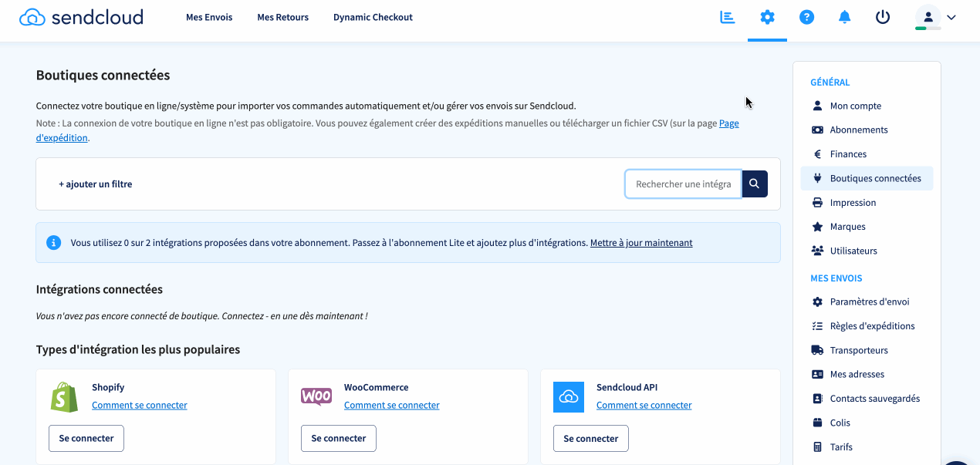Viewport: 980px width, 465px height.
Task: Open the Mes Envois menu
Action: 209,17
